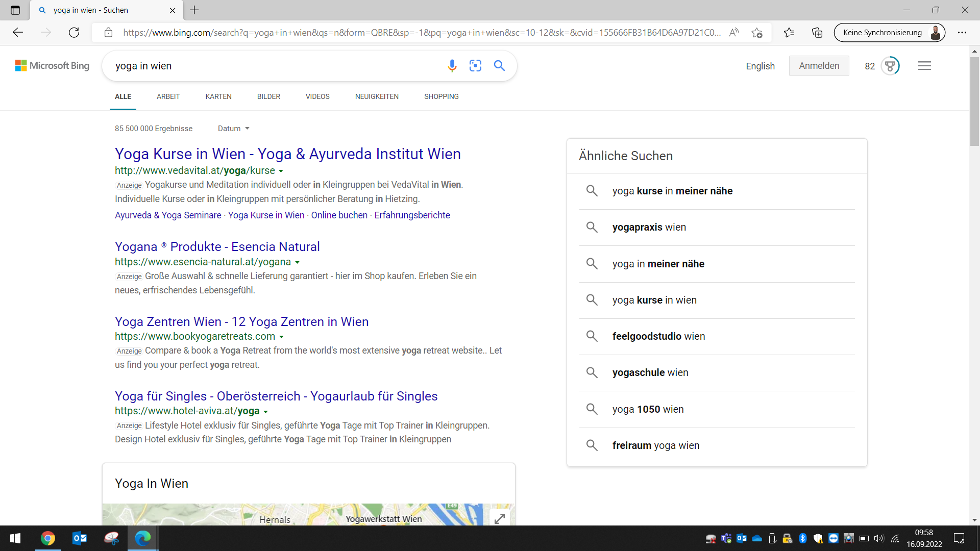Viewport: 980px width, 551px height.
Task: Click Online buchen sublink
Action: coord(339,215)
